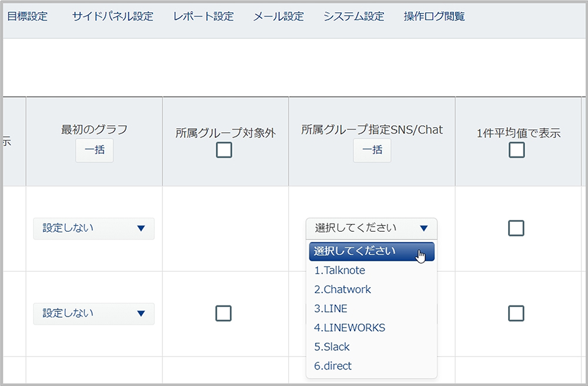
Task: Click 一括 button under 最初のグラフ
Action: point(94,150)
